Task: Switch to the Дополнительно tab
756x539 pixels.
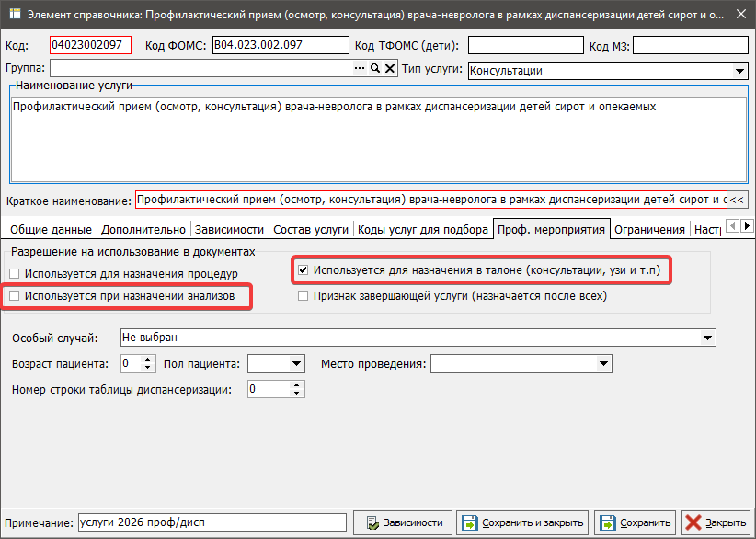Action: coord(143,229)
